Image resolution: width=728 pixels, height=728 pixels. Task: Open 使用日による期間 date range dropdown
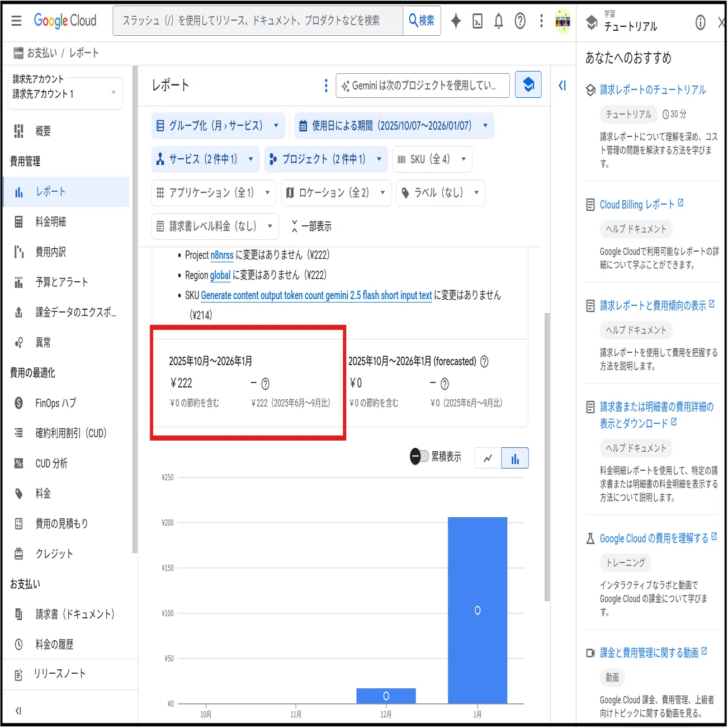pyautogui.click(x=394, y=126)
